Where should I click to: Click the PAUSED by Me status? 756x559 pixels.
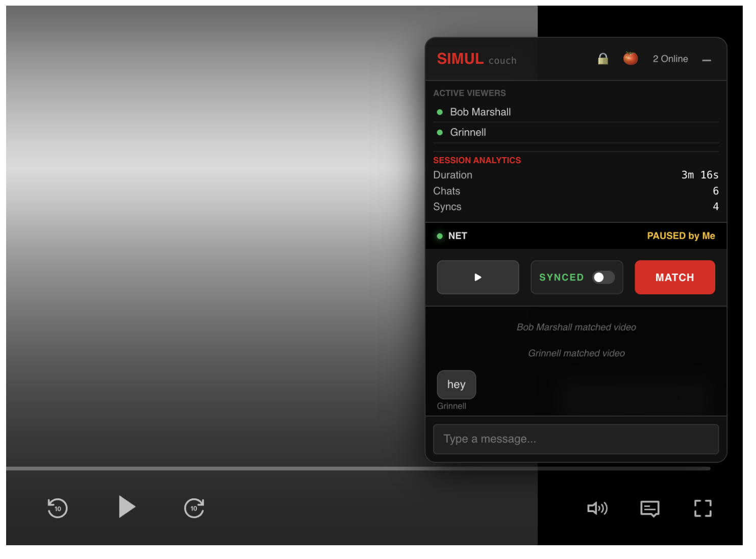pos(681,236)
